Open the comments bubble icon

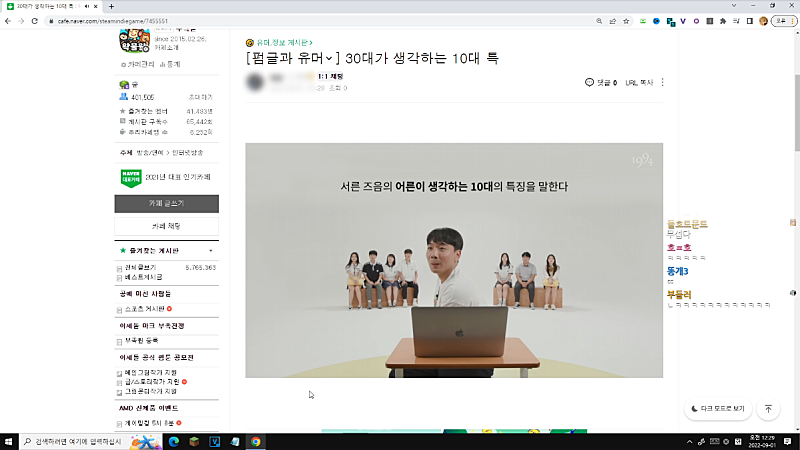589,82
